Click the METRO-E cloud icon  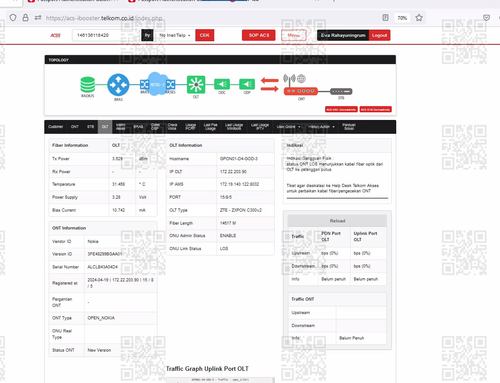point(156,84)
